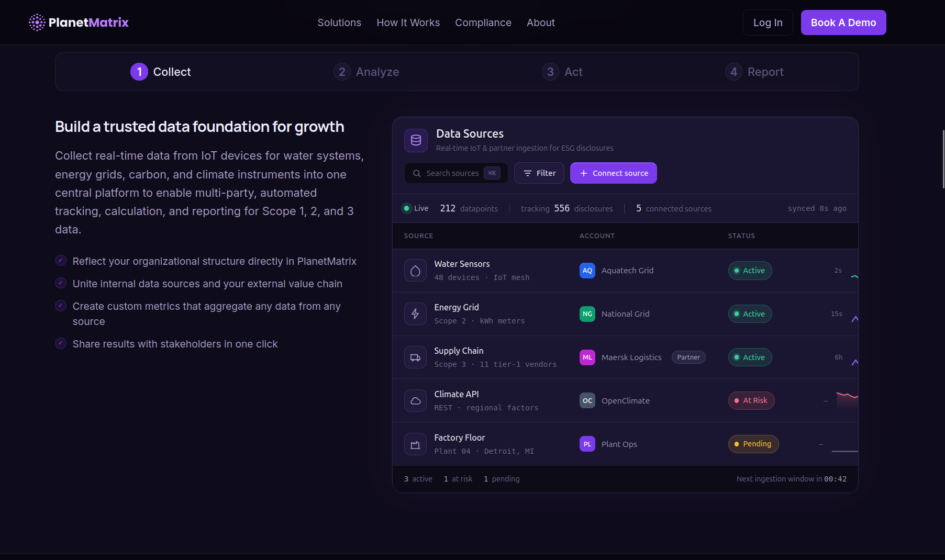The image size is (945, 560).
Task: Click the 1 pending footer count
Action: pyautogui.click(x=502, y=479)
